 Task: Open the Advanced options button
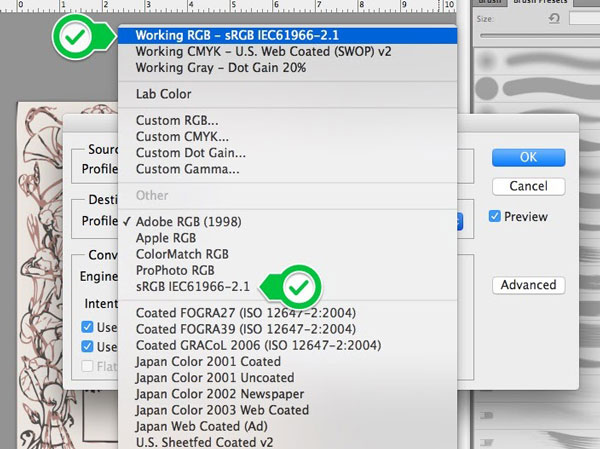tap(528, 285)
